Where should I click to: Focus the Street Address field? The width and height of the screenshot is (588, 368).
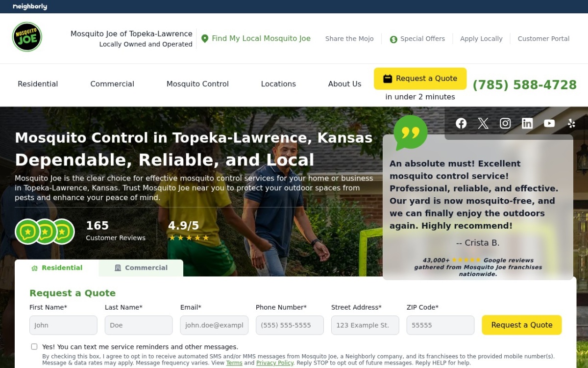(365, 325)
